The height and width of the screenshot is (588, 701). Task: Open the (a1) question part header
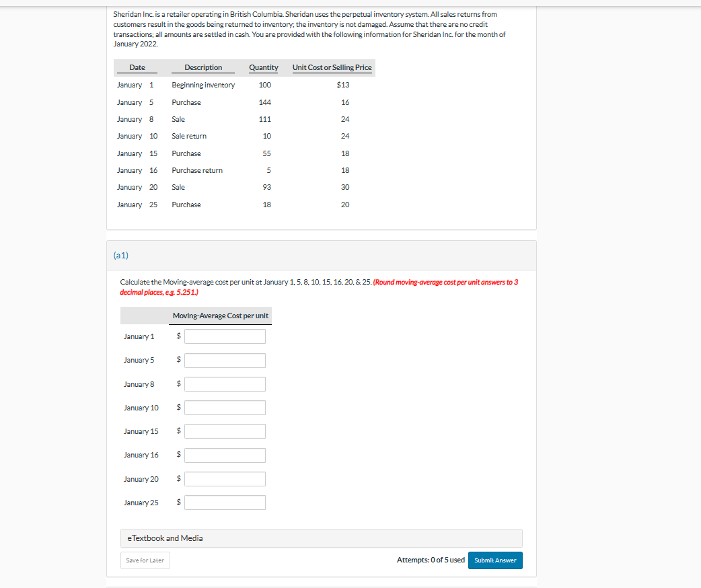point(120,255)
